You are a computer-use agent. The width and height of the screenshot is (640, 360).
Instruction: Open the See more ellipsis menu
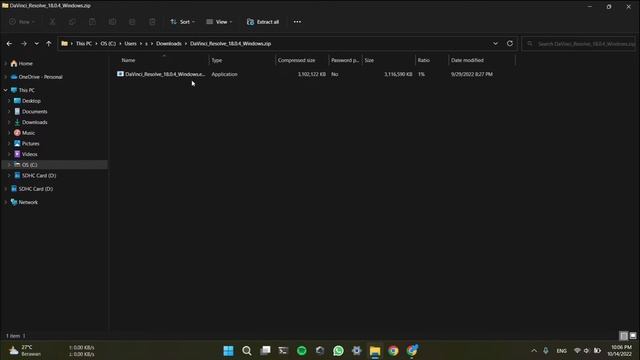tap(297, 22)
